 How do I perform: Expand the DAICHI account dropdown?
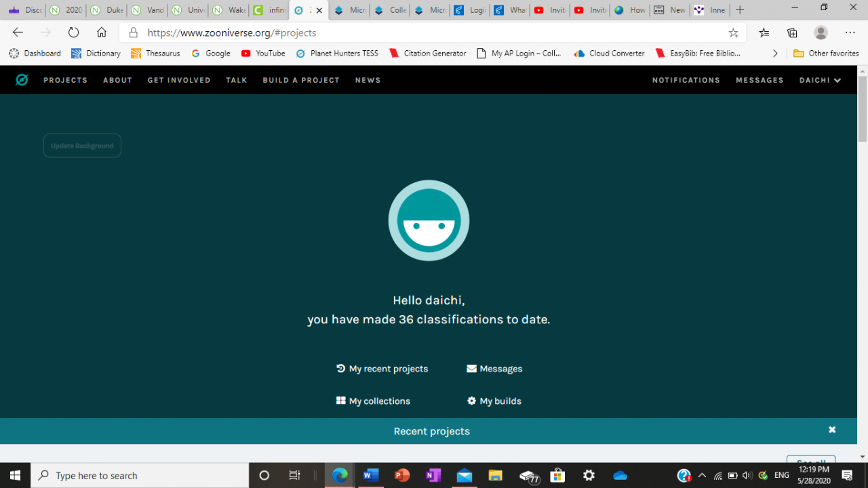click(821, 80)
